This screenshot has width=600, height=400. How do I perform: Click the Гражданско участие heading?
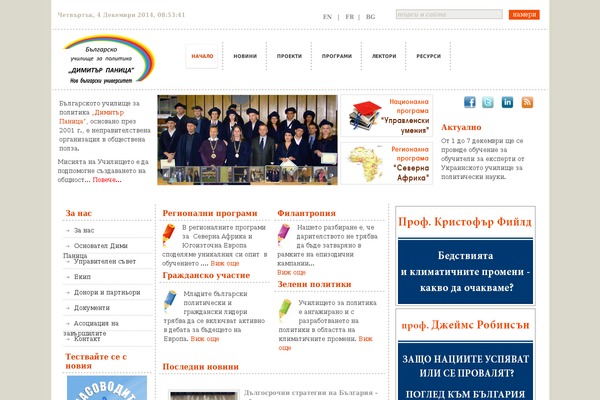point(206,275)
